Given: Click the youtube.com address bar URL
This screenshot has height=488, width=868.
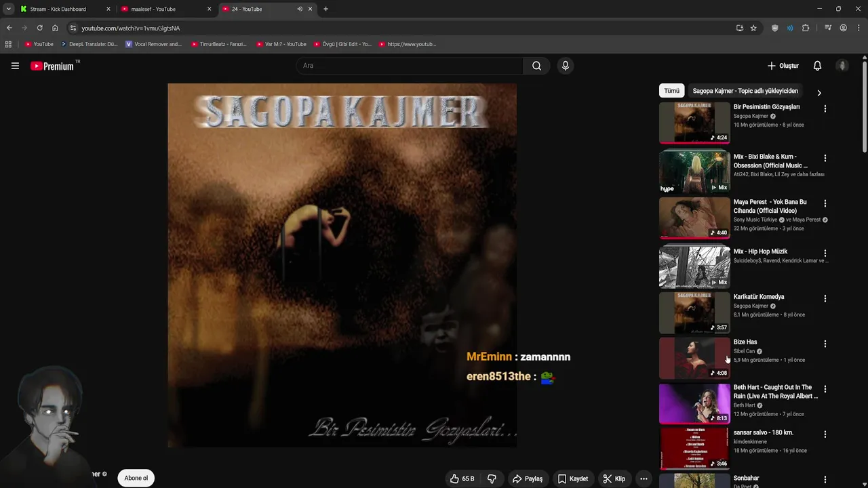Looking at the screenshot, I should pos(131,28).
